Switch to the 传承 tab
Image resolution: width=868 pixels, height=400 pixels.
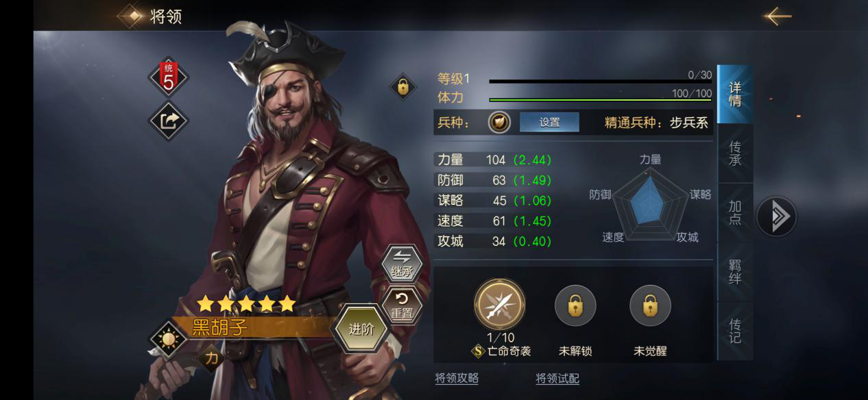(735, 153)
